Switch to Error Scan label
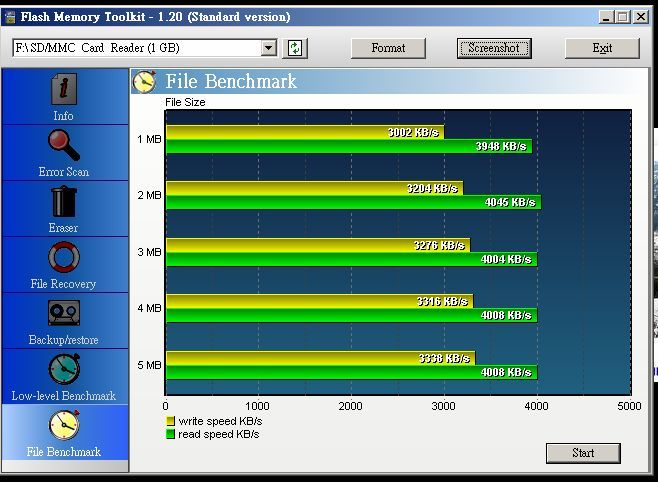Screen dimensions: 658x482 click(64, 172)
